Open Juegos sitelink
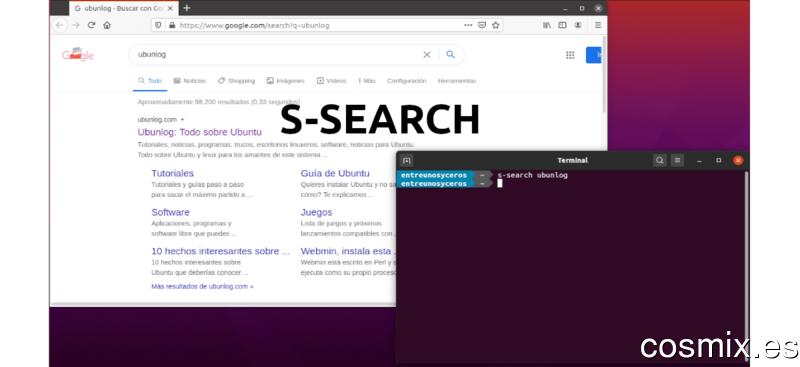Image resolution: width=800 pixels, height=367 pixels. point(316,212)
